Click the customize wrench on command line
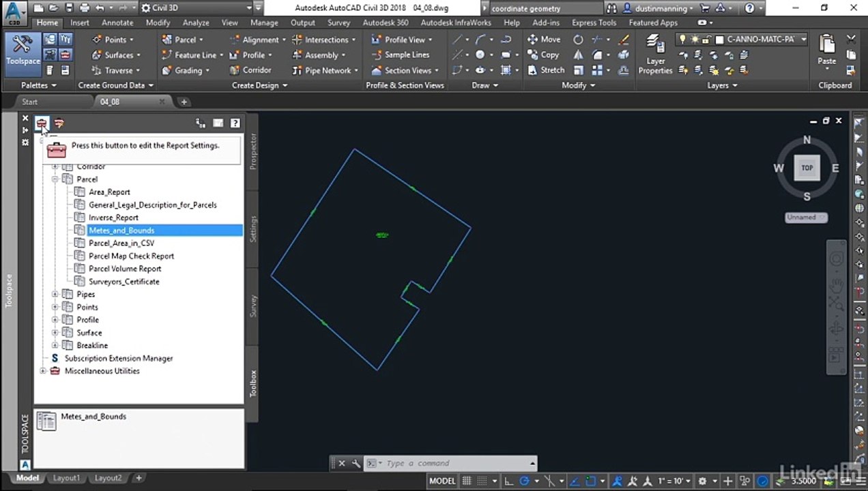The height and width of the screenshot is (491, 868). [356, 464]
